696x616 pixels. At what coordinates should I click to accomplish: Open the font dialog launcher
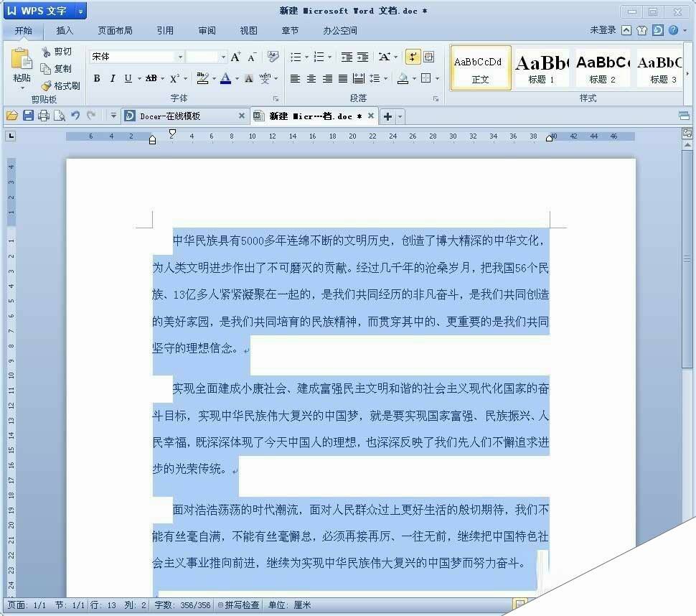coord(276,98)
